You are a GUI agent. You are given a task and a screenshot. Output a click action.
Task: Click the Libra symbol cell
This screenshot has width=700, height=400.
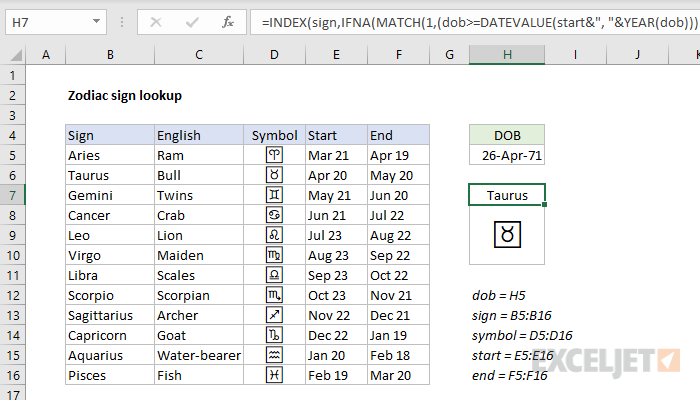click(x=274, y=275)
